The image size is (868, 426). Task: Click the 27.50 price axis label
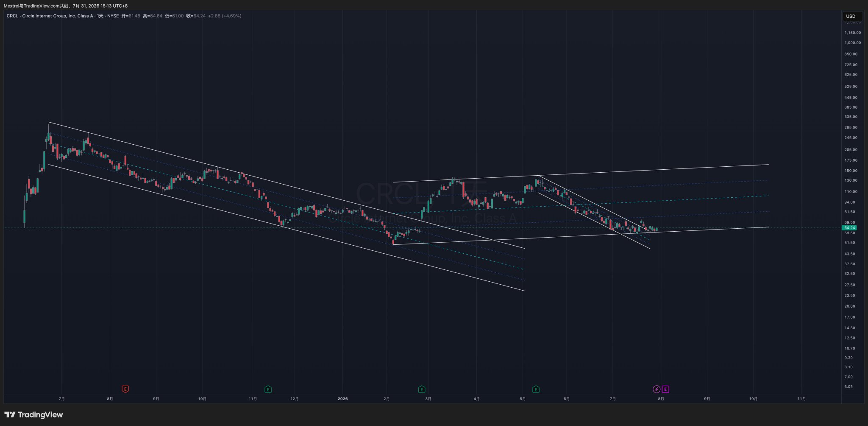[850, 285]
